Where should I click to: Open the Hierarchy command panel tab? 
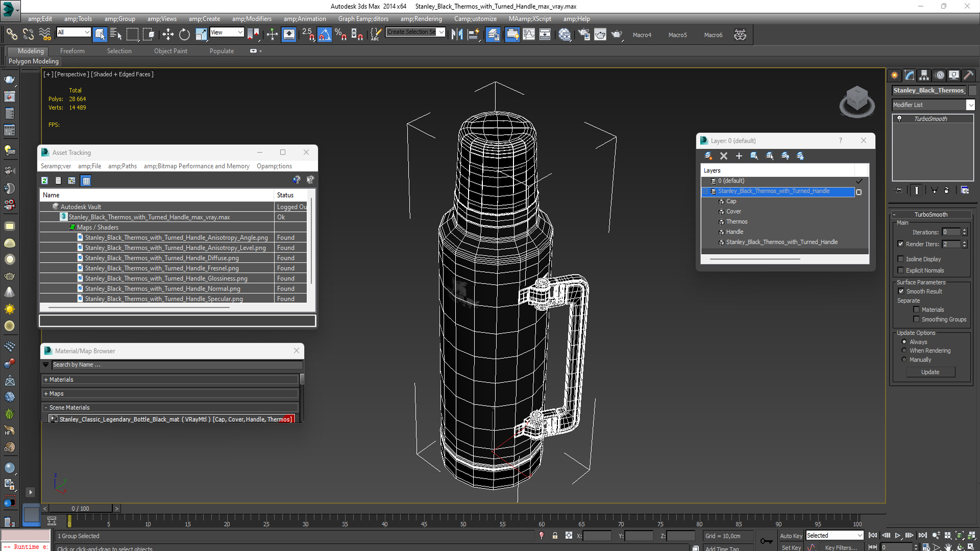(x=924, y=75)
